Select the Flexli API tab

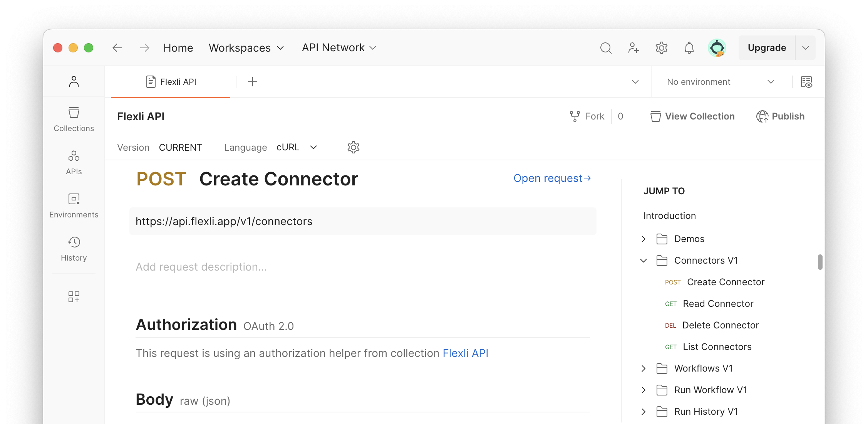[x=171, y=82]
